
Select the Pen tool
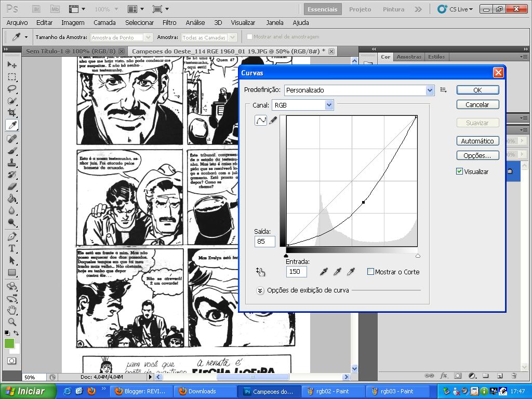point(12,236)
